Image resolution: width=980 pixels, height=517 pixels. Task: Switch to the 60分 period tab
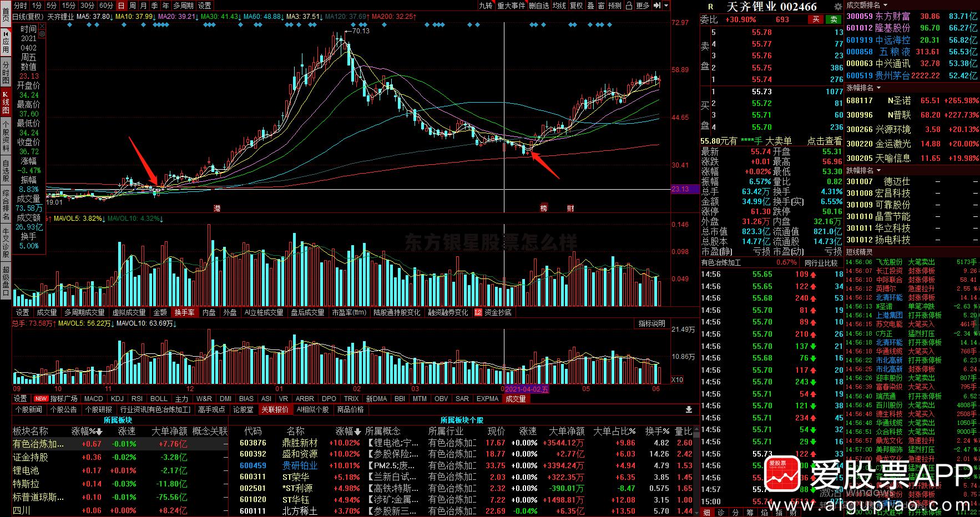click(x=106, y=6)
